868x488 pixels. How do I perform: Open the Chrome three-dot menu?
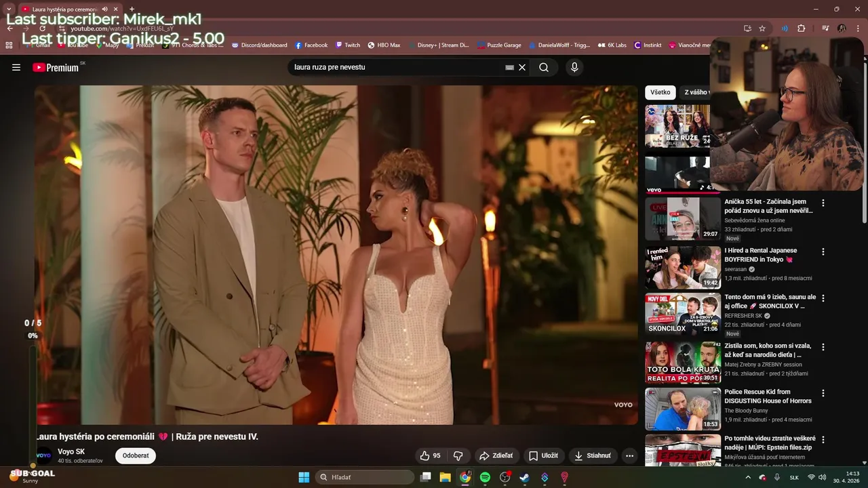point(859,28)
